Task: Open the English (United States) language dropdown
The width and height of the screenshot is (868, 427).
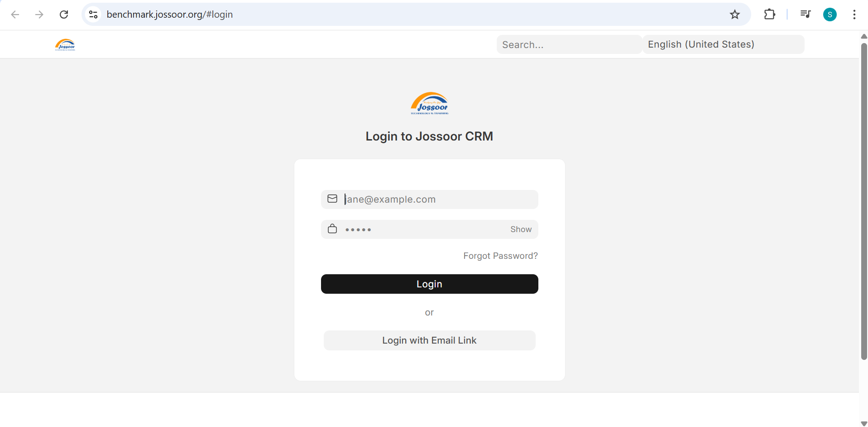Action: point(723,44)
